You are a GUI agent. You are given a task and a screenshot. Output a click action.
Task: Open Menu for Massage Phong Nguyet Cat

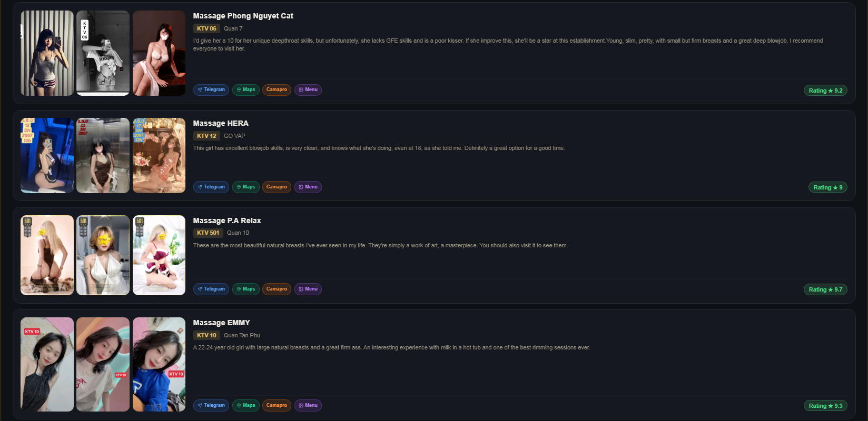tap(308, 89)
